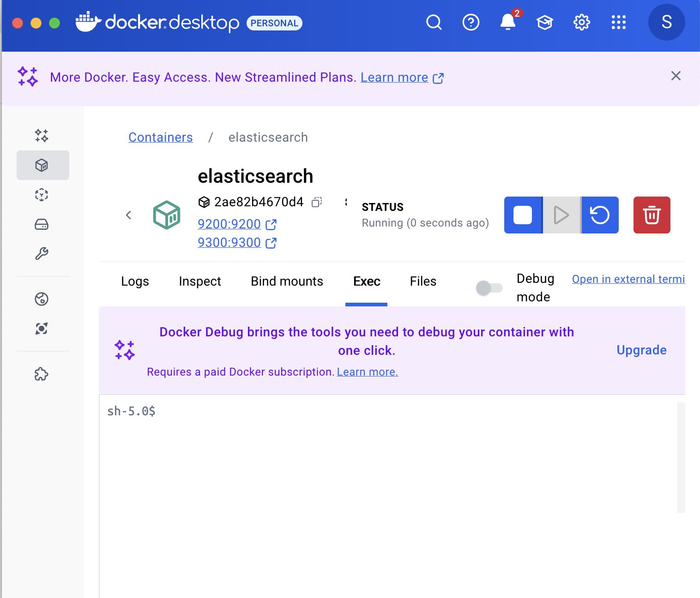Delete the elasticsearch container
The image size is (700, 598).
tap(652, 215)
